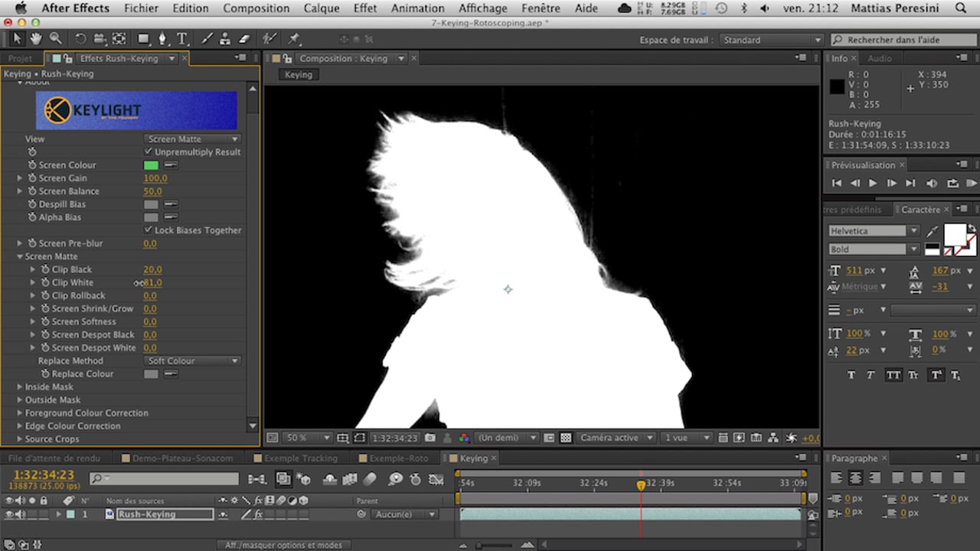Select the Roto Brush tool

click(269, 38)
